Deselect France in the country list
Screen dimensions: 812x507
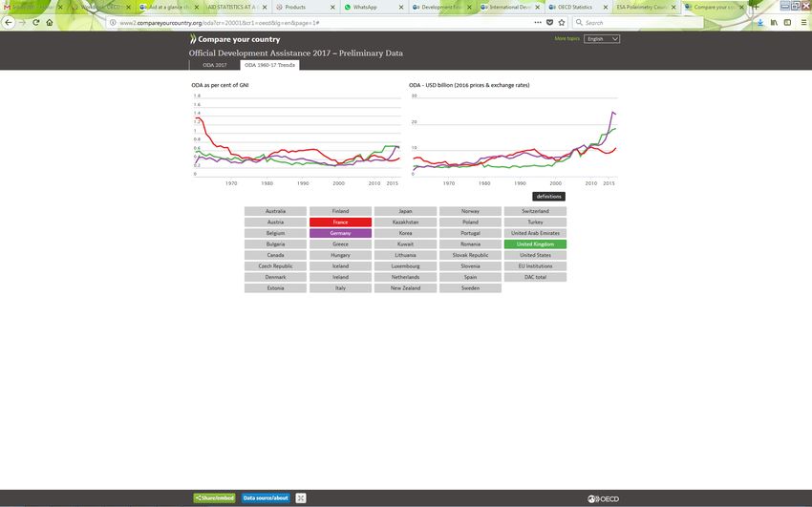point(340,222)
